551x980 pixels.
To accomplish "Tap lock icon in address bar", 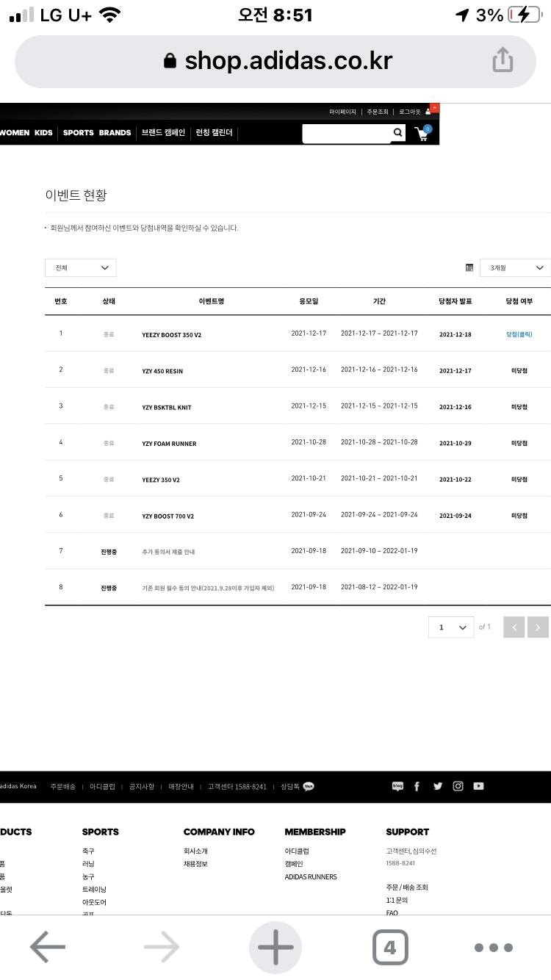I will coord(170,61).
